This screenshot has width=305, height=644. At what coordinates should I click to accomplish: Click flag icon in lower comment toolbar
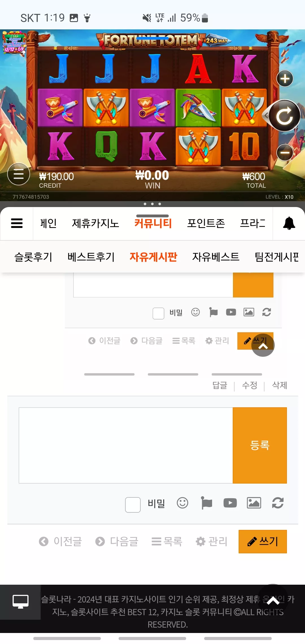206,503
